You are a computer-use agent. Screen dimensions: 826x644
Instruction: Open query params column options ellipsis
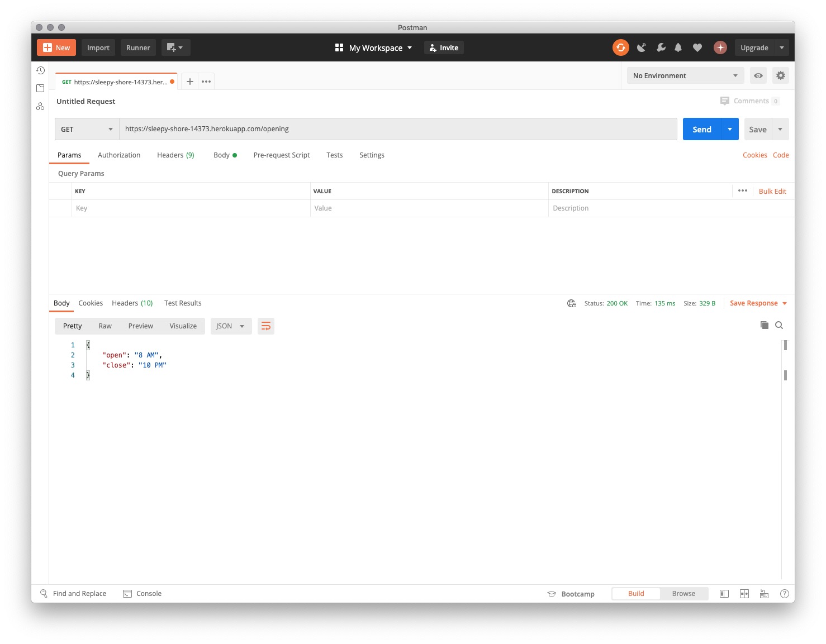tap(742, 190)
